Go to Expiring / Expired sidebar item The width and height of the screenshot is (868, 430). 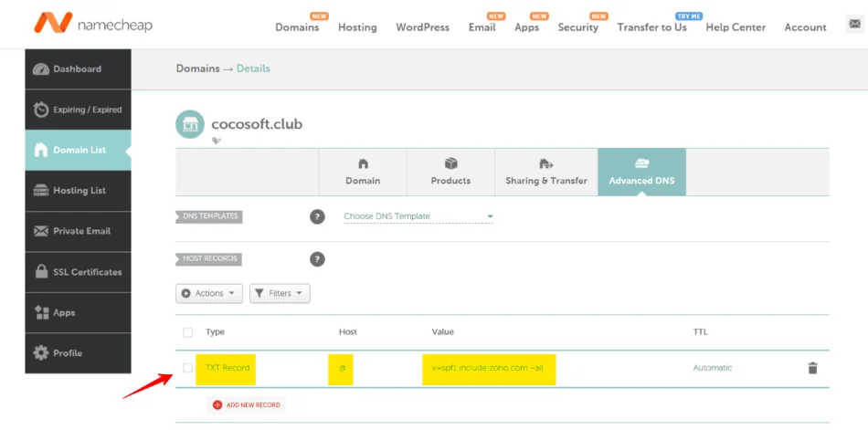[x=78, y=110]
